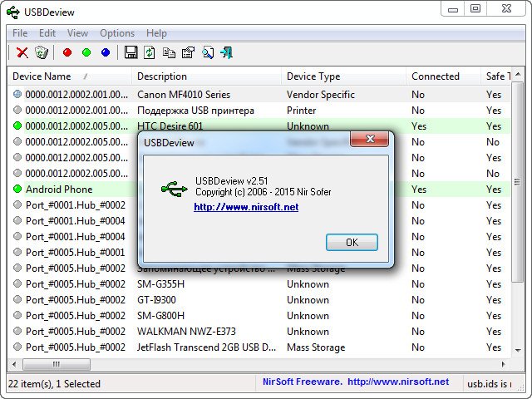The height and width of the screenshot is (399, 532).
Task: Select the SM-G800H device row
Action: tap(259, 316)
